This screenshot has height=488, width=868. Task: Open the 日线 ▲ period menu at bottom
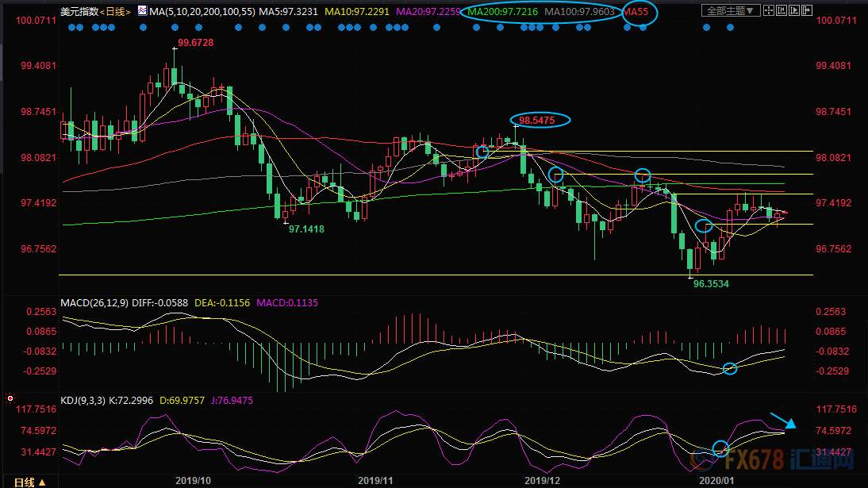(29, 482)
